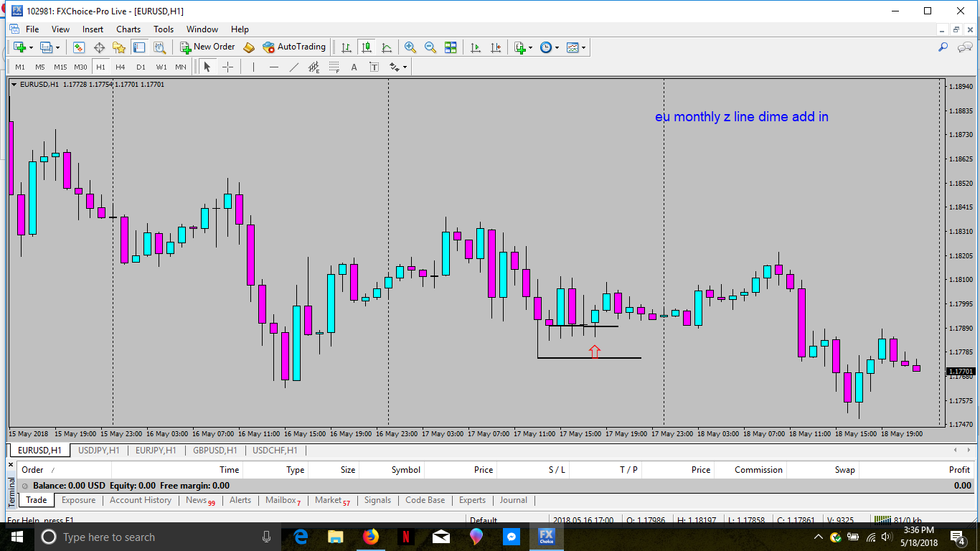Click the search magnifier icon
Image resolution: width=980 pixels, height=551 pixels.
point(943,47)
